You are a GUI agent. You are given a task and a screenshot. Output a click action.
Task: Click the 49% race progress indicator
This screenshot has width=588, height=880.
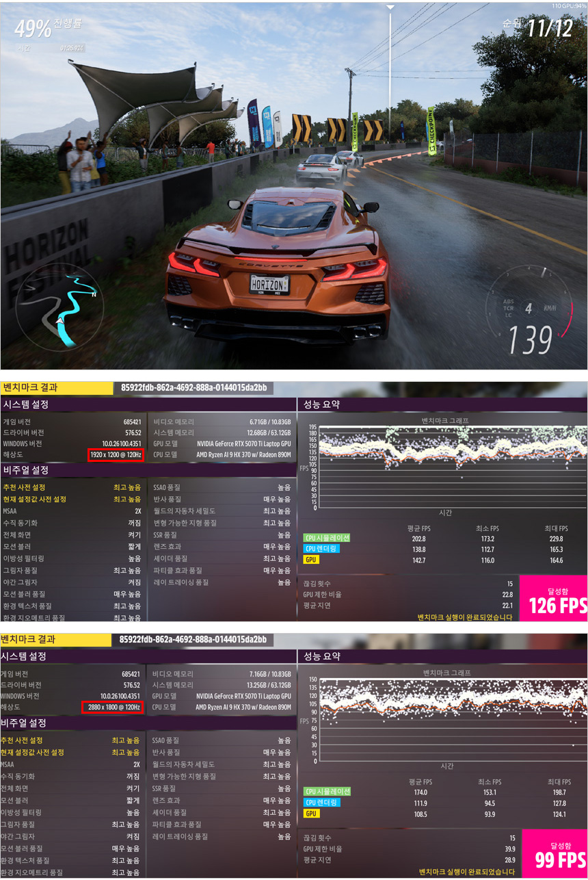(33, 28)
